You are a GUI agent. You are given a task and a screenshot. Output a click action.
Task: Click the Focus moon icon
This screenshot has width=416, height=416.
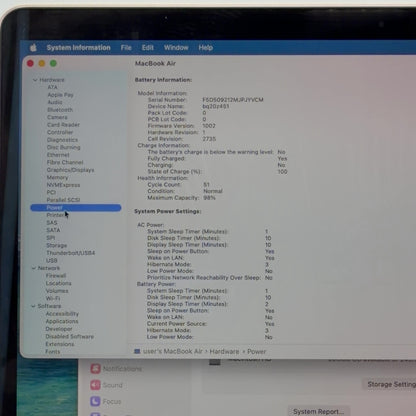(95, 401)
